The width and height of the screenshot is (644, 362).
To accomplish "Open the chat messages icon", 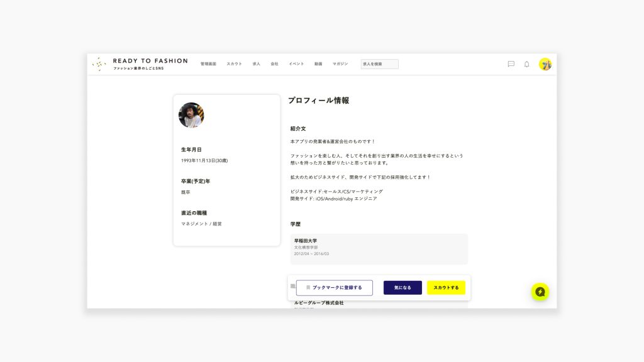I will (511, 64).
